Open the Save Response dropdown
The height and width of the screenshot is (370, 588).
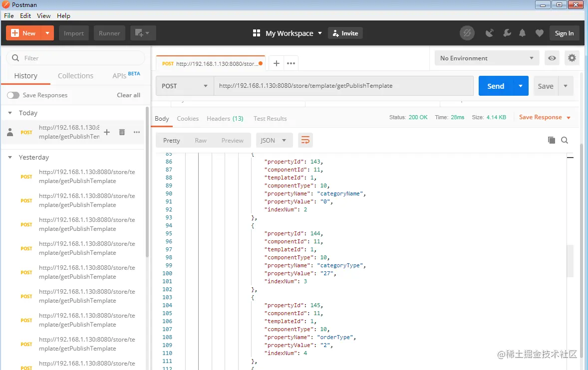(x=545, y=117)
